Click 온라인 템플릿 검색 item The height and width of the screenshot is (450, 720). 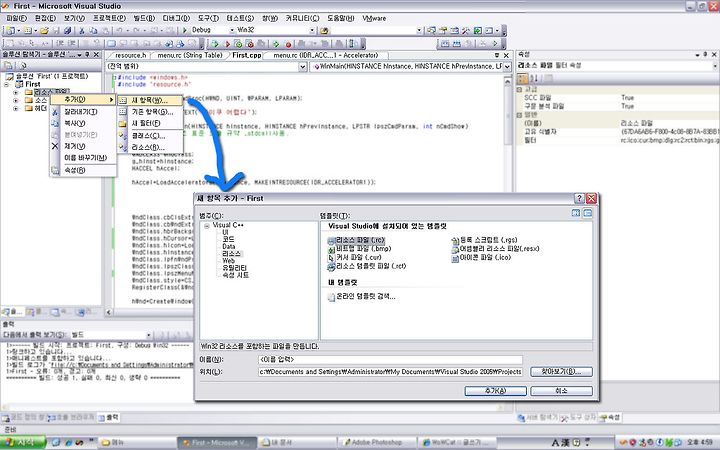(361, 297)
